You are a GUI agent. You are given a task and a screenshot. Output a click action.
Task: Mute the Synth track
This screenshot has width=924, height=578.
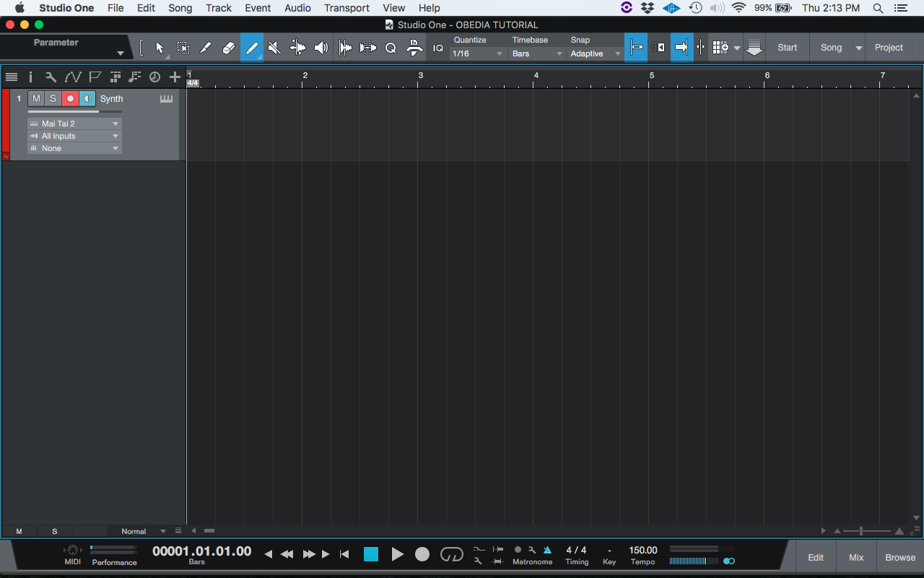click(36, 98)
